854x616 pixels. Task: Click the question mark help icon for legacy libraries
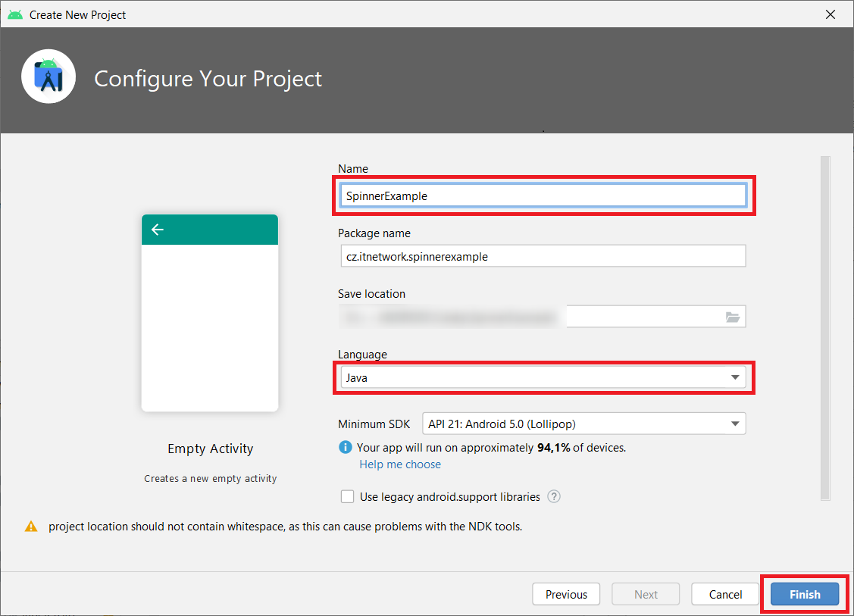(x=554, y=497)
